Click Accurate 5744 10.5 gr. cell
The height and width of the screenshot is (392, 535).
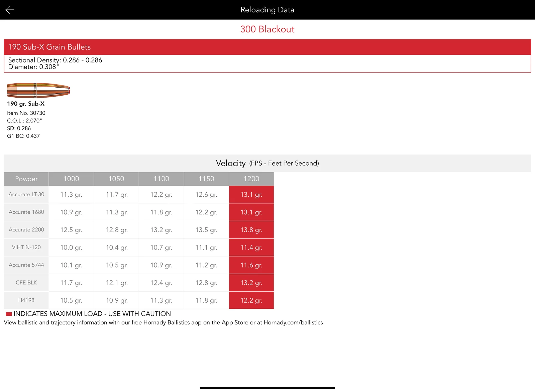[x=116, y=265]
